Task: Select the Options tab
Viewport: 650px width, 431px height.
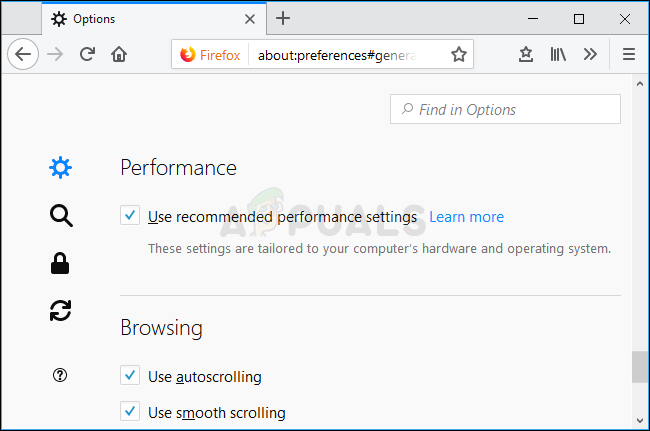Action: click(140, 18)
